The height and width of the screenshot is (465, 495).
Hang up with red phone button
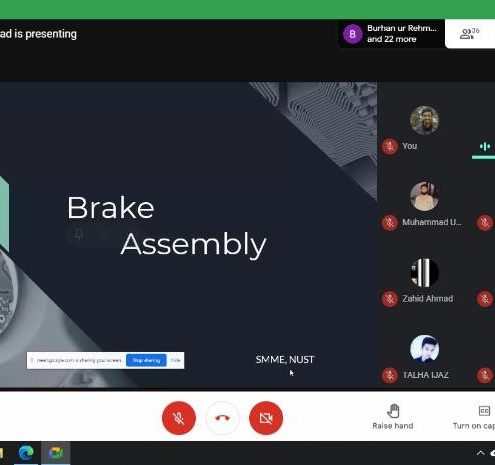(x=222, y=418)
